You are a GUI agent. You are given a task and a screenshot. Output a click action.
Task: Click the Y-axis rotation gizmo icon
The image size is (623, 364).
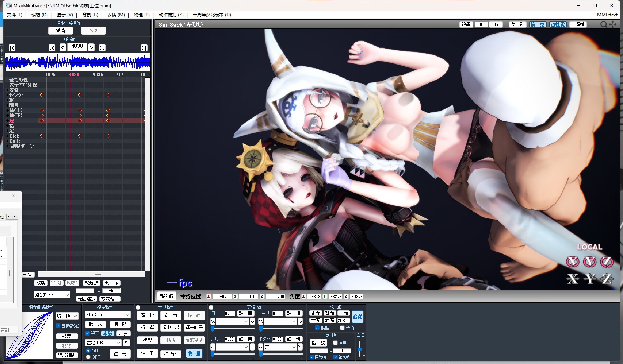589,261
